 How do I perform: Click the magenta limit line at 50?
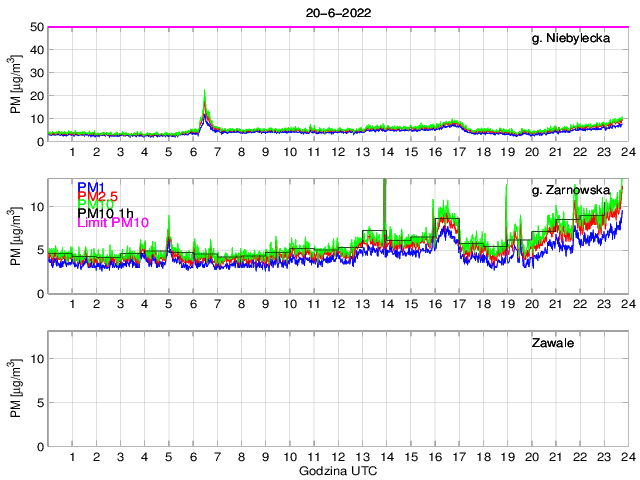335,27
